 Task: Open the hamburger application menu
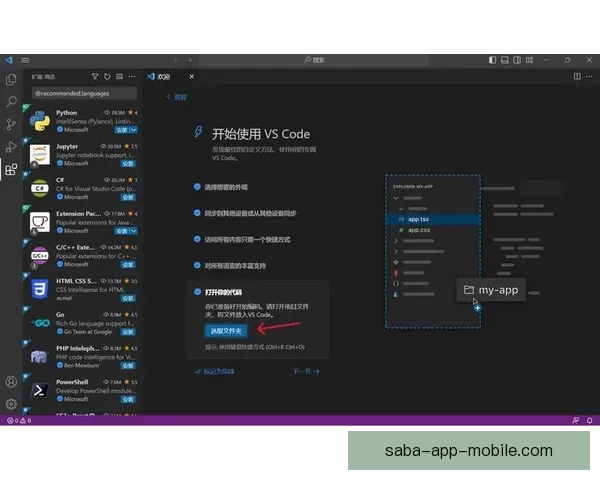click(x=25, y=60)
